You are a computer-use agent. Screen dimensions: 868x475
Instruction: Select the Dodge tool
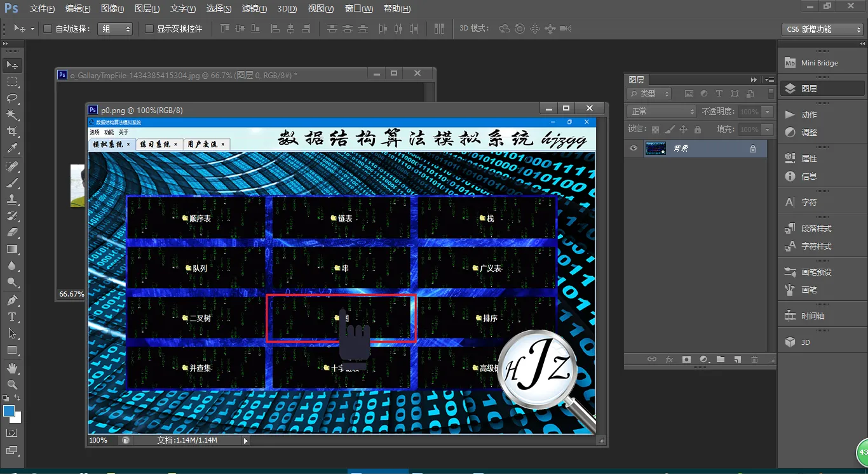pyautogui.click(x=12, y=282)
